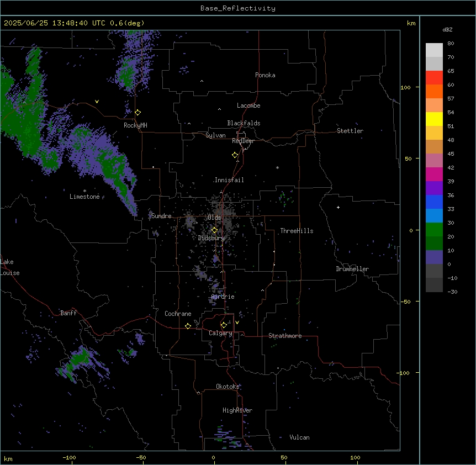Click the Olds town label

214,218
